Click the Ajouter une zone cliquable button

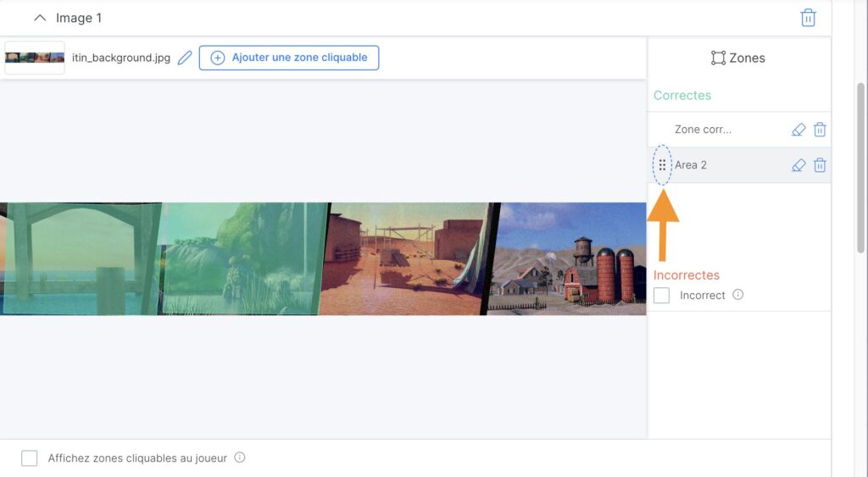click(288, 58)
